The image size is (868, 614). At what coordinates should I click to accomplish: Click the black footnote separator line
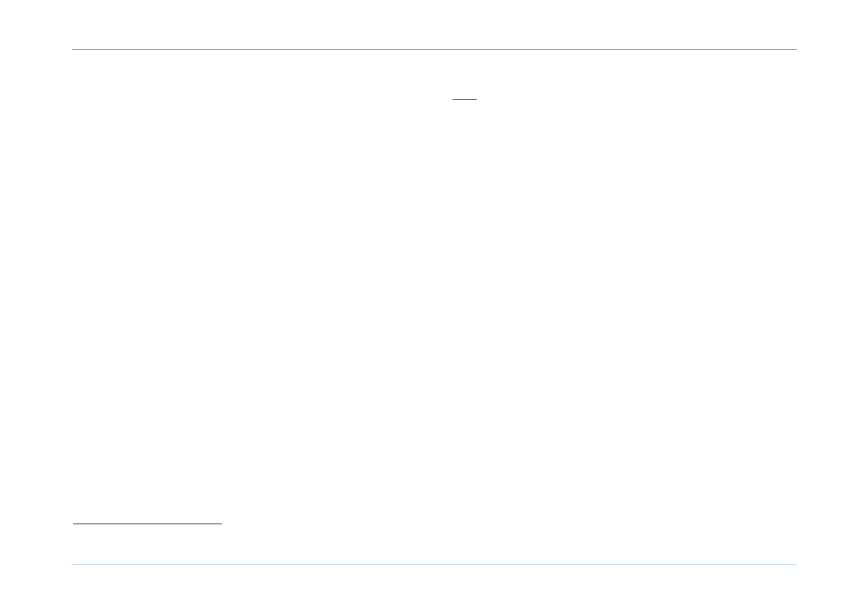coord(147,524)
